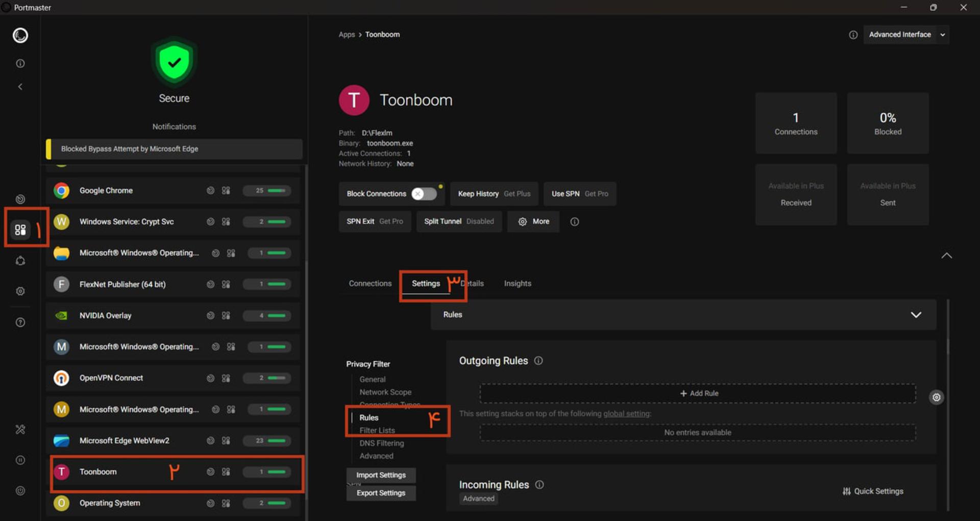Click the radar icon in the Google Chrome row
The width and height of the screenshot is (980, 521).
(x=210, y=190)
